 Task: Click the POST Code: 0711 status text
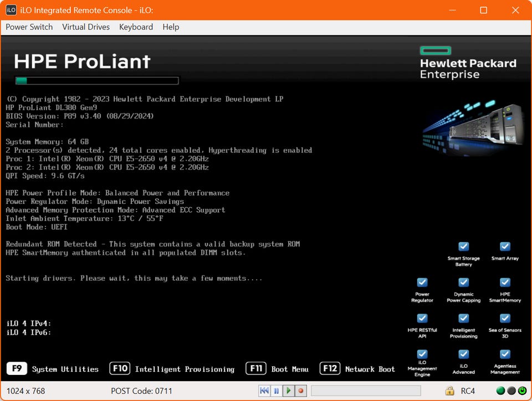pyautogui.click(x=141, y=391)
